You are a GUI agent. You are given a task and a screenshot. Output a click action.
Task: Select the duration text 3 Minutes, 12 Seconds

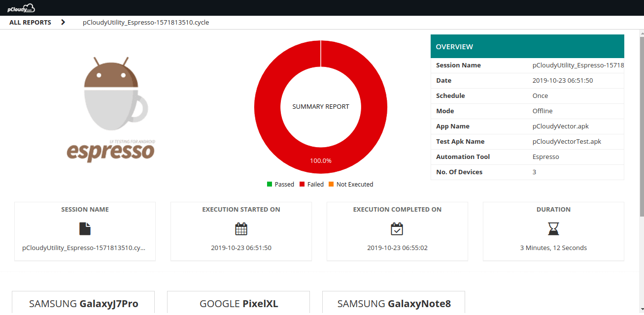pos(553,248)
